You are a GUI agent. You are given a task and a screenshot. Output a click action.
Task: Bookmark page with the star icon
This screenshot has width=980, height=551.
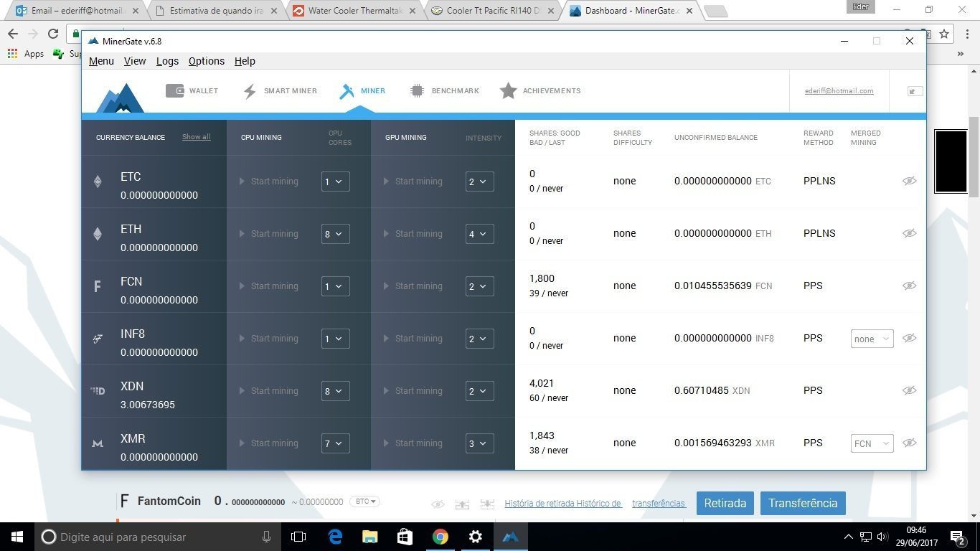[944, 34]
